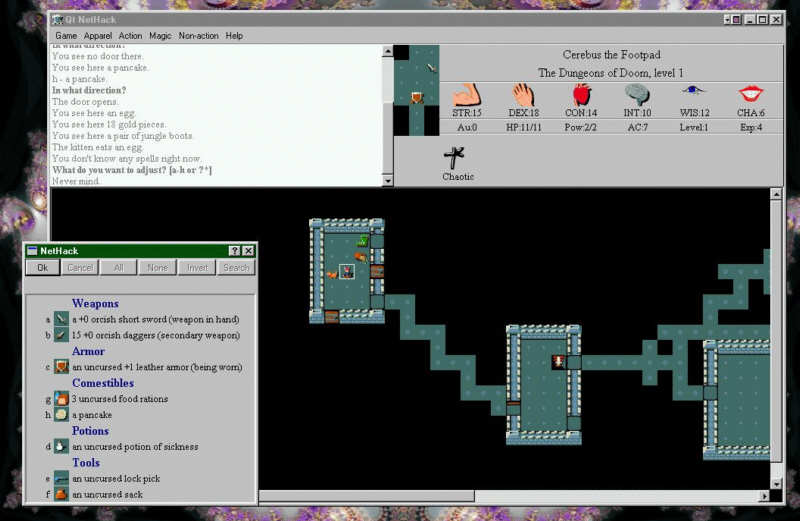This screenshot has height=521, width=800.
Task: Select the orcish daggers inventory icon
Action: tap(61, 335)
